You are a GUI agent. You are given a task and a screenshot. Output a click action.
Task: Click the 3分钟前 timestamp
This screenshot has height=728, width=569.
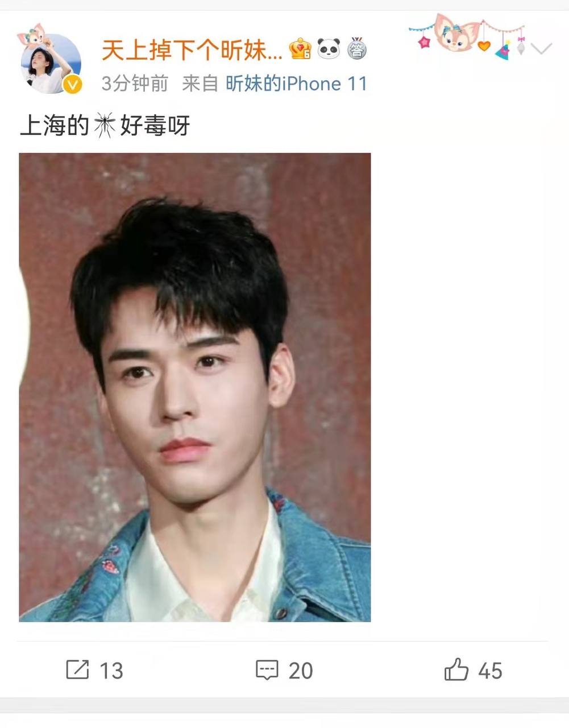click(x=135, y=84)
